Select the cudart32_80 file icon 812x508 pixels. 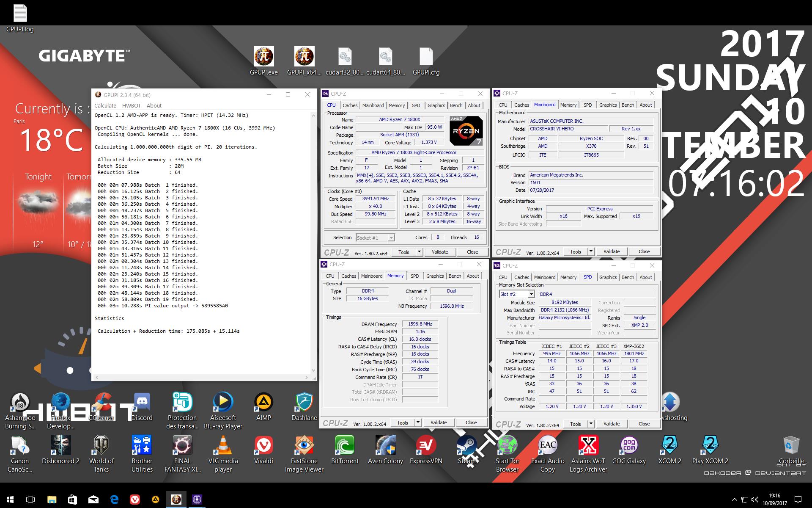pyautogui.click(x=345, y=61)
